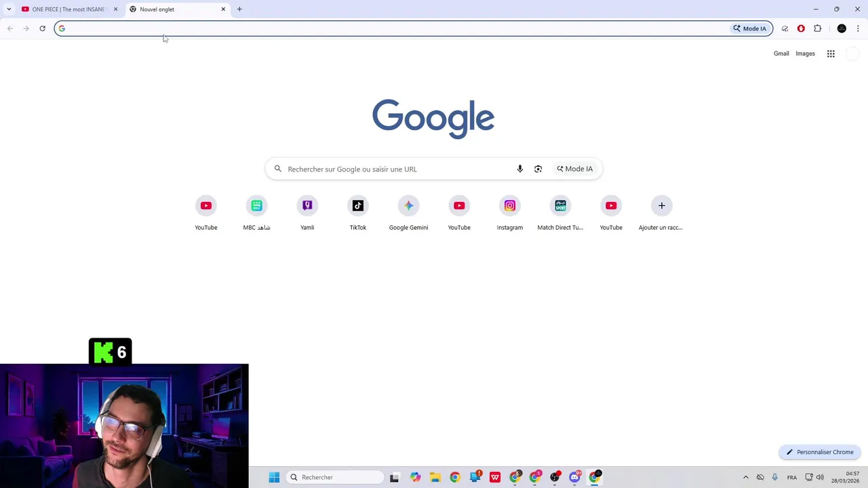Viewport: 868px width, 488px height.
Task: Open a new tab with plus button
Action: [239, 9]
